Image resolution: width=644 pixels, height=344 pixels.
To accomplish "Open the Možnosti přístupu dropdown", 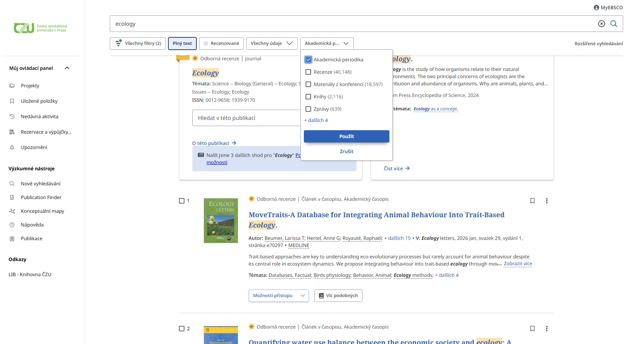I will pos(279,296).
